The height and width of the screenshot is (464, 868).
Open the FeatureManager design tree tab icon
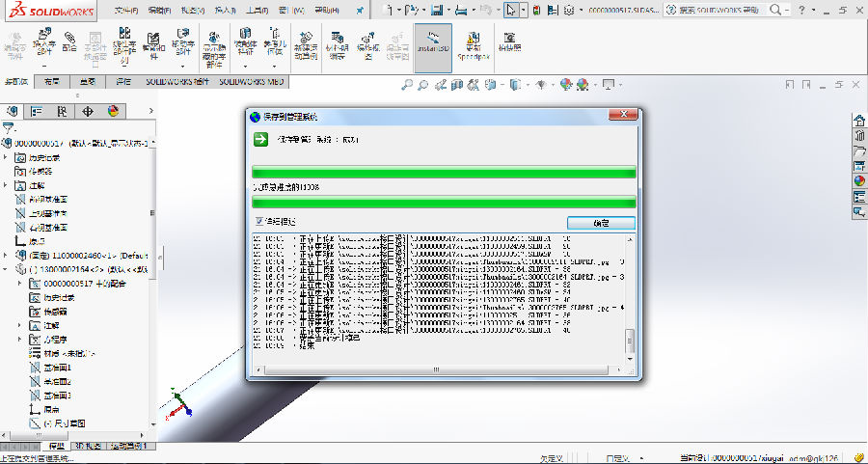tap(13, 111)
